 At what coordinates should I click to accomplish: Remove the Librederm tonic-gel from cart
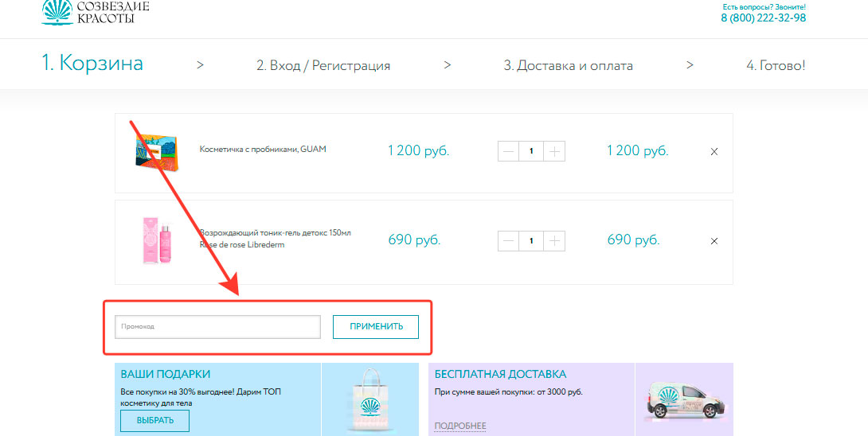pyautogui.click(x=714, y=241)
